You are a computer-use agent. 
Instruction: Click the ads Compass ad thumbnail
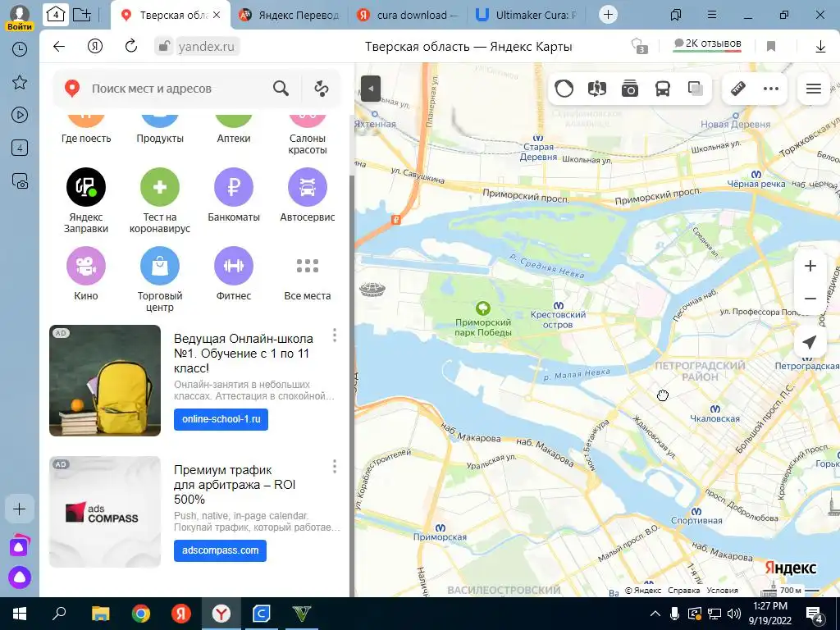pyautogui.click(x=105, y=512)
